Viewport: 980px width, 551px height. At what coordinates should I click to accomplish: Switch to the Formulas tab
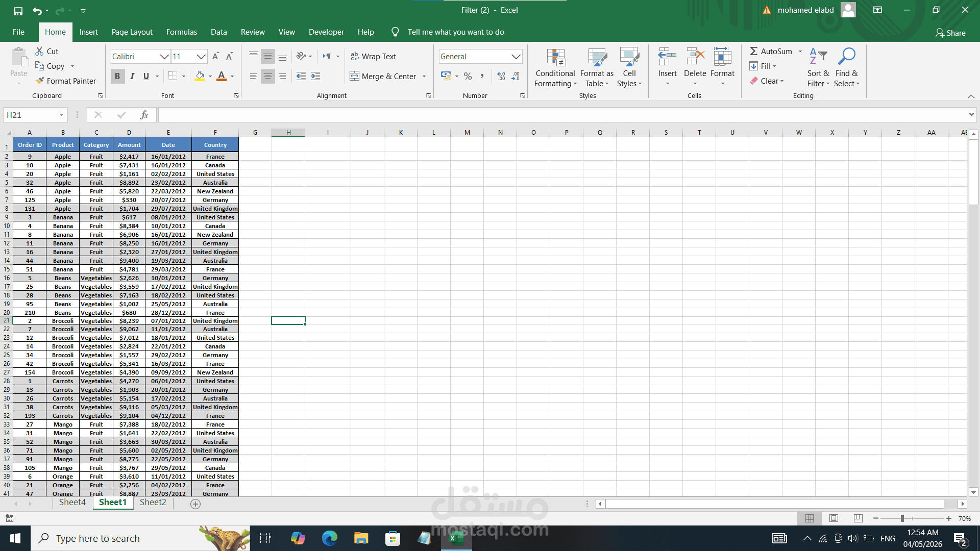click(182, 32)
